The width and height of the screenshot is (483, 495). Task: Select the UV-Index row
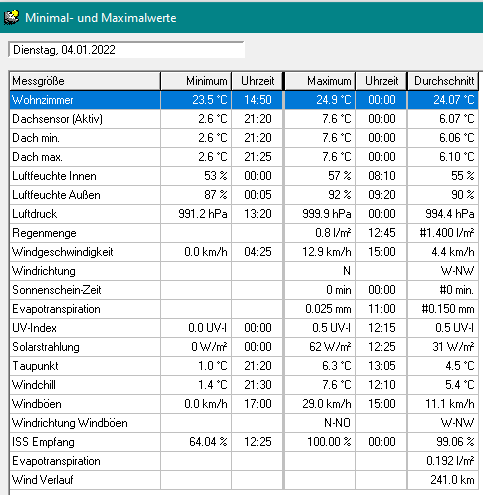click(x=244, y=328)
